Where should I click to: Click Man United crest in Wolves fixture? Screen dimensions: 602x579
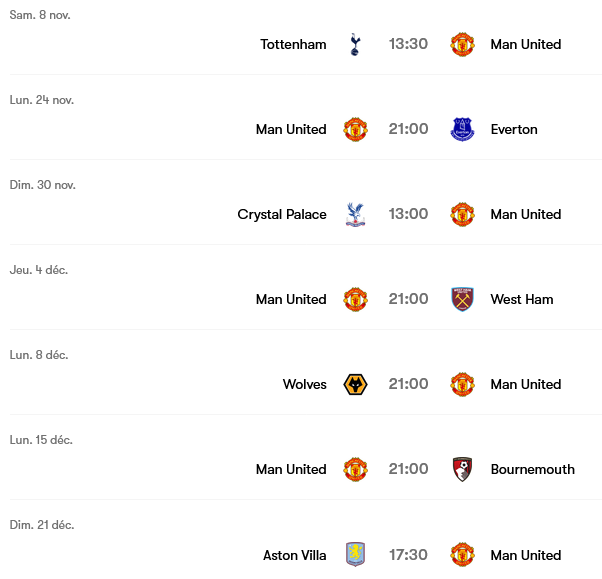click(x=462, y=384)
